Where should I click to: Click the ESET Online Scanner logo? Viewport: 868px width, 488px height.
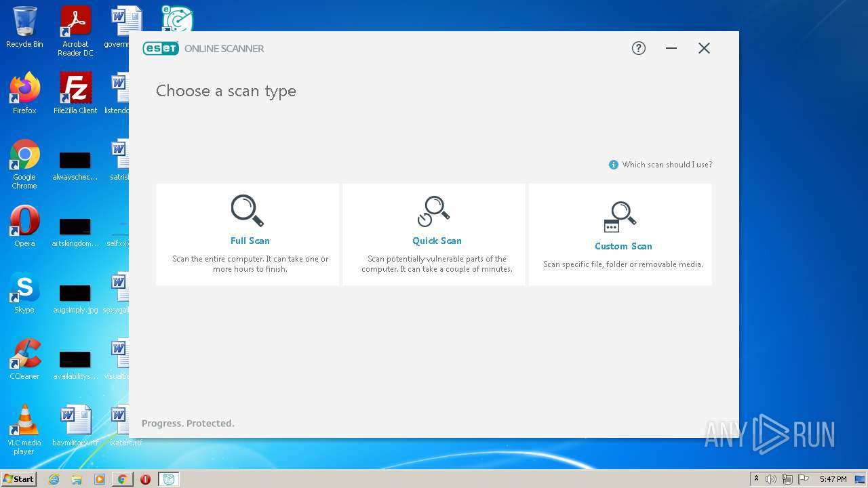click(x=203, y=48)
